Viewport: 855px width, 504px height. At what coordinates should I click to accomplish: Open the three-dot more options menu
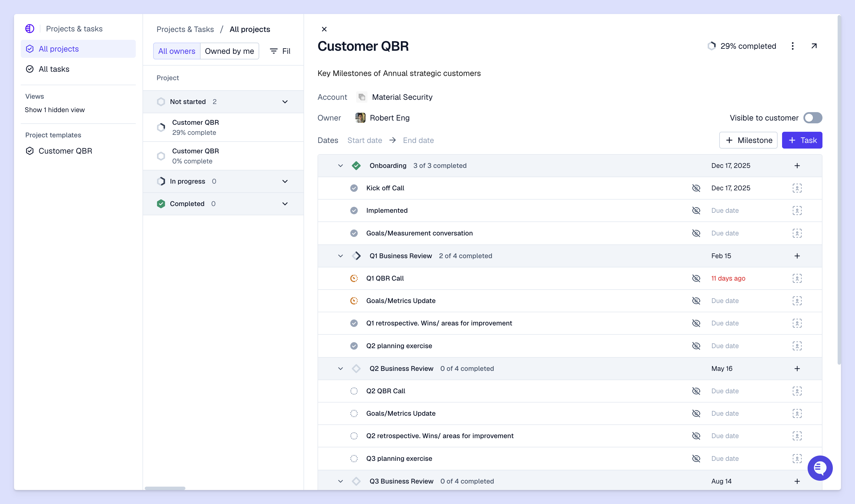792,46
